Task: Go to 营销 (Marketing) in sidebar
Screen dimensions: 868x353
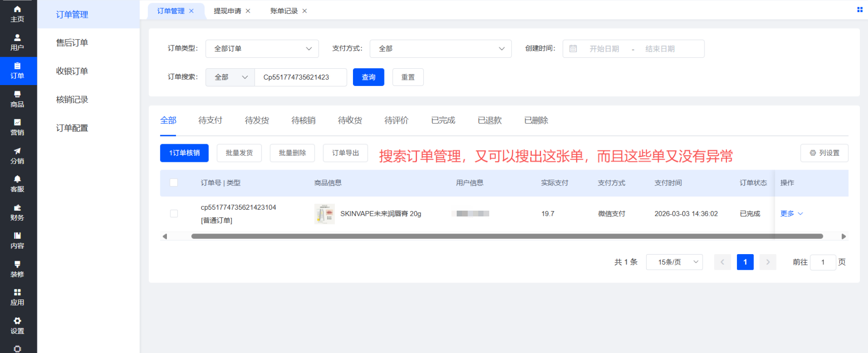Action: pyautogui.click(x=17, y=128)
